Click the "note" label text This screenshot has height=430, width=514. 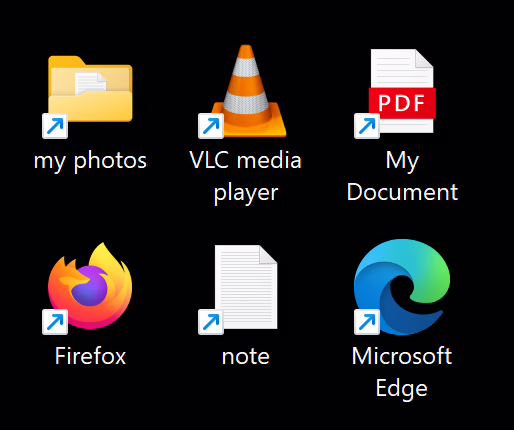(x=246, y=357)
